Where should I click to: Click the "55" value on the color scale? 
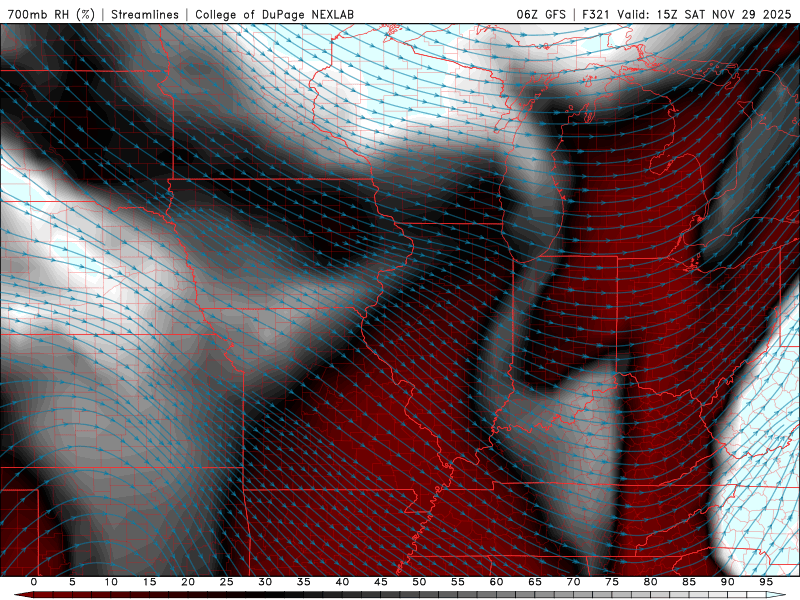(x=458, y=582)
